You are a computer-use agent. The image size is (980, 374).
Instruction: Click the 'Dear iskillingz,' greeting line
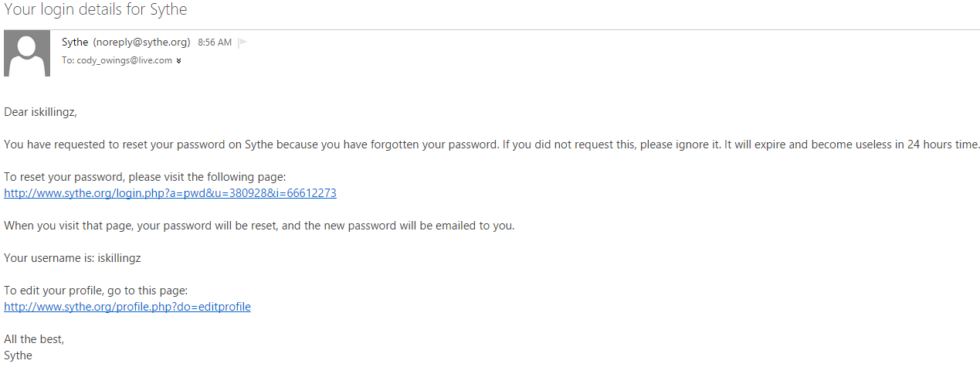point(41,112)
